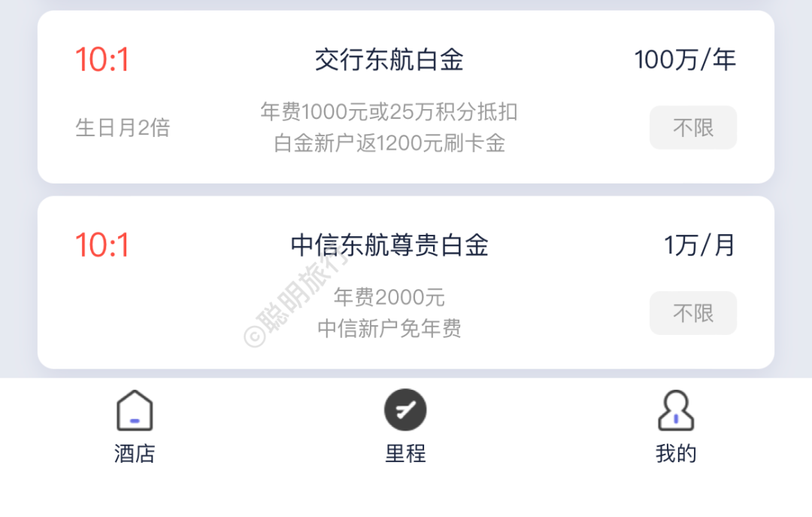Switch to the 酒店 tab label
This screenshot has width=812, height=517.
point(135,454)
